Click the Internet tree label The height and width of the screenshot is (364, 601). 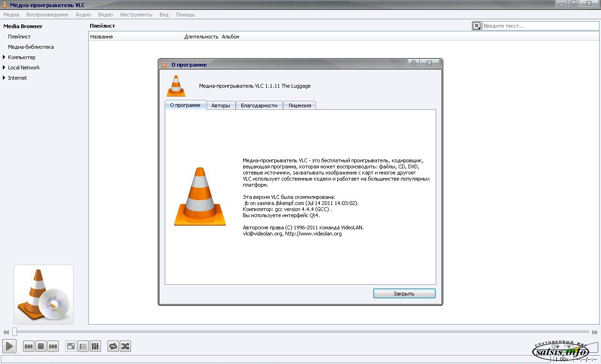click(x=17, y=78)
